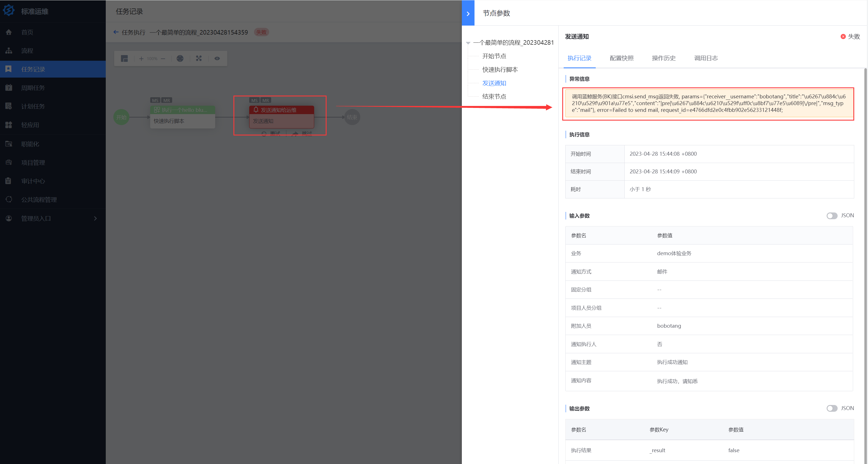Select 开始节点 in node tree

(x=494, y=56)
